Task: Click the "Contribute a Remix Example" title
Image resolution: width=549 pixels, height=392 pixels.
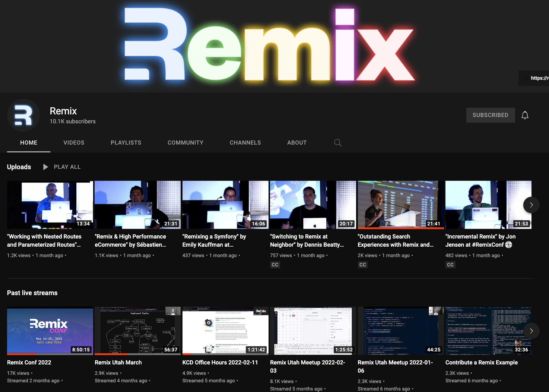Action: (x=482, y=363)
